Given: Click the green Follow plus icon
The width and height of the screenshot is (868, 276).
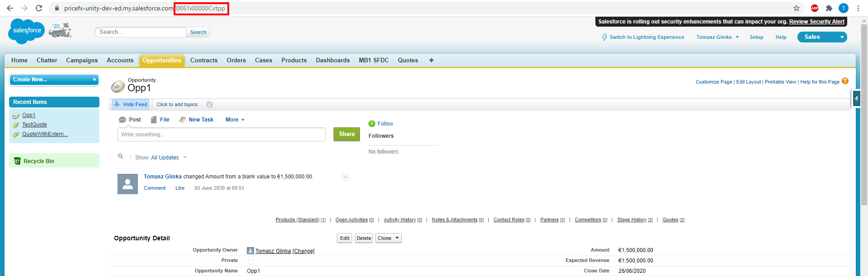Looking at the screenshot, I should point(372,124).
